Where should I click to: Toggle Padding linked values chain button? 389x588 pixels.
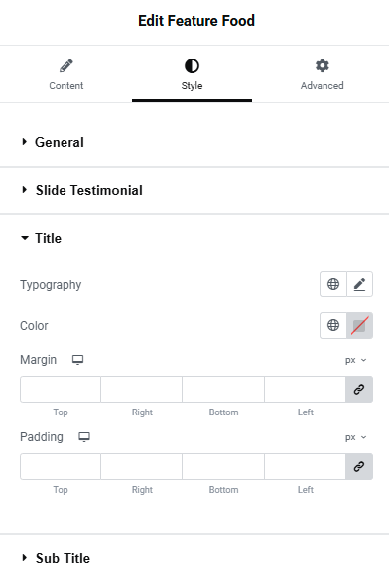pos(359,466)
